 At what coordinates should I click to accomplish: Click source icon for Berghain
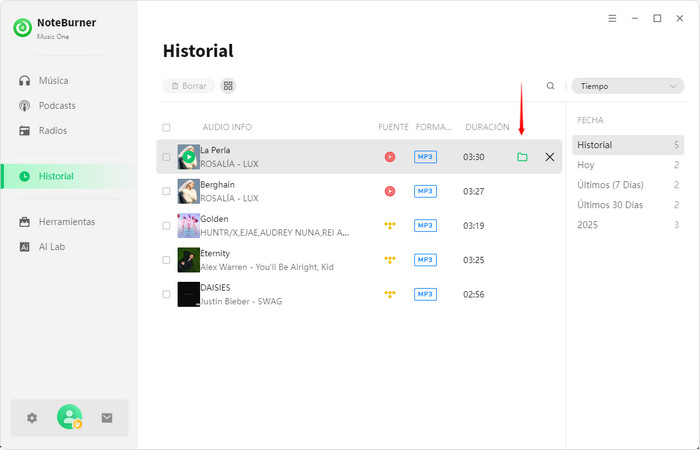(390, 191)
